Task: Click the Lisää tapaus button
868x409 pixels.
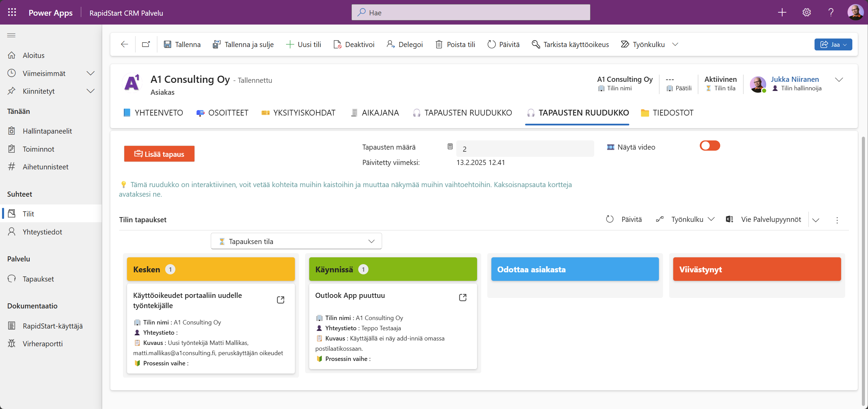Action: [x=159, y=154]
